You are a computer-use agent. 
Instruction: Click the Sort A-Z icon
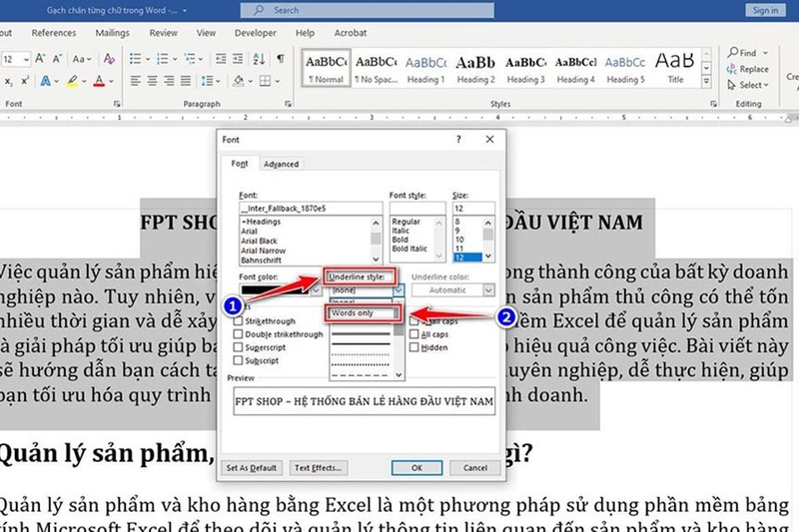259,59
